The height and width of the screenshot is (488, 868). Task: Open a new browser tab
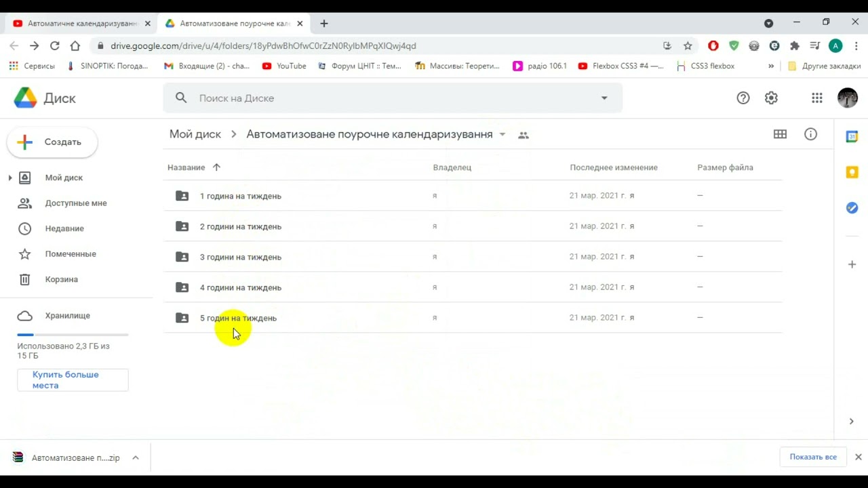point(324,23)
